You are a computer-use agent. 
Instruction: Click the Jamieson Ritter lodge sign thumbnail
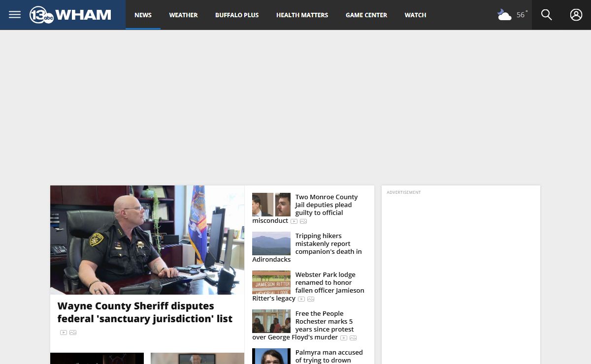(271, 282)
